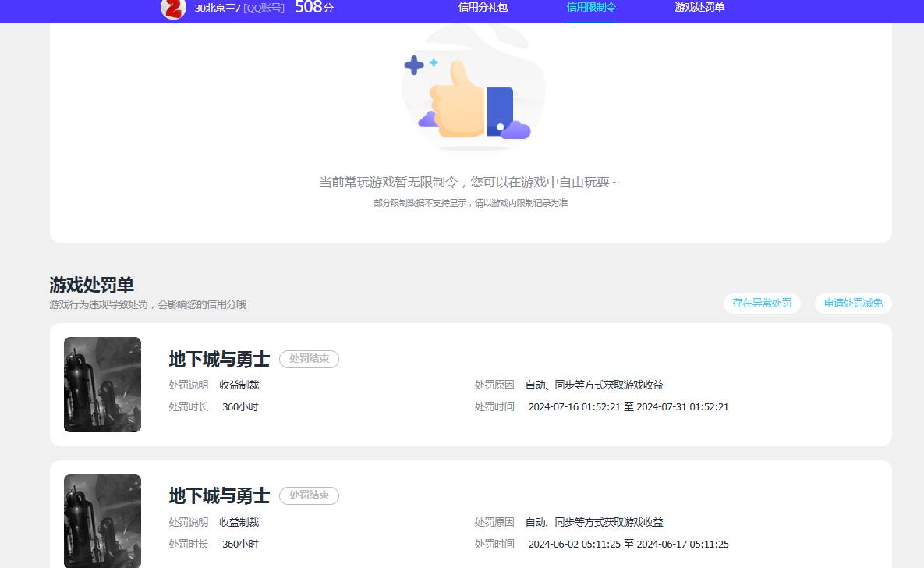Click the 存在异常处罚 button
The width and height of the screenshot is (924, 568).
762,304
